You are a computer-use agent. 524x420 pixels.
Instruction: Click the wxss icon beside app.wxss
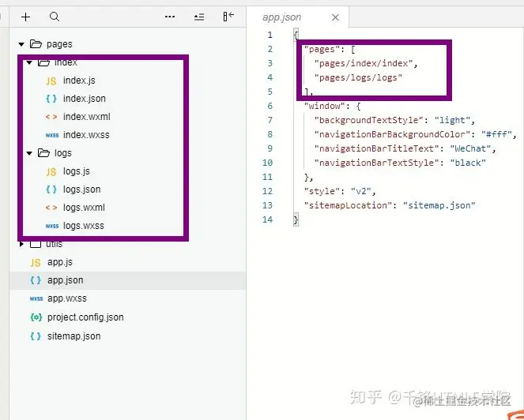coord(36,298)
